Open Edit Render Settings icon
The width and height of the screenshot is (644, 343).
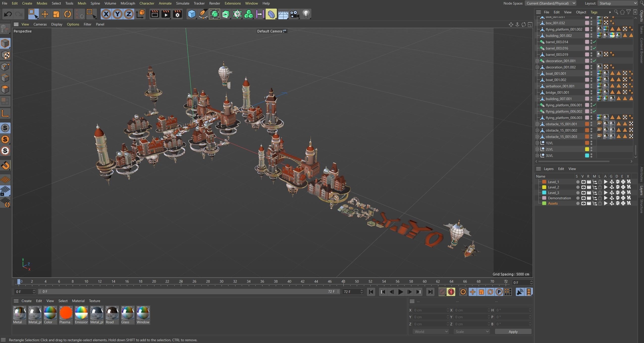pyautogui.click(x=177, y=14)
